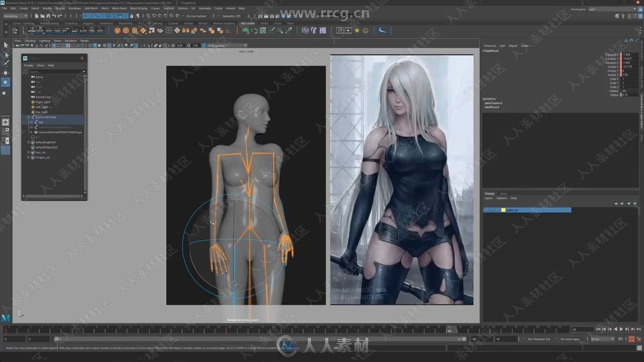Select RenderCam in the Outliner
The width and height of the screenshot is (644, 362).
pyautogui.click(x=43, y=97)
